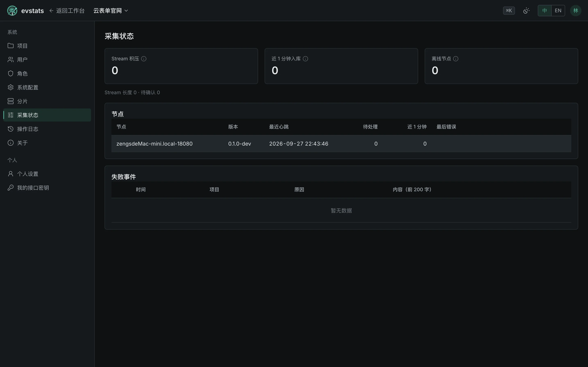588x367 pixels.
Task: Open the 项目 sidebar menu item
Action: pos(47,46)
